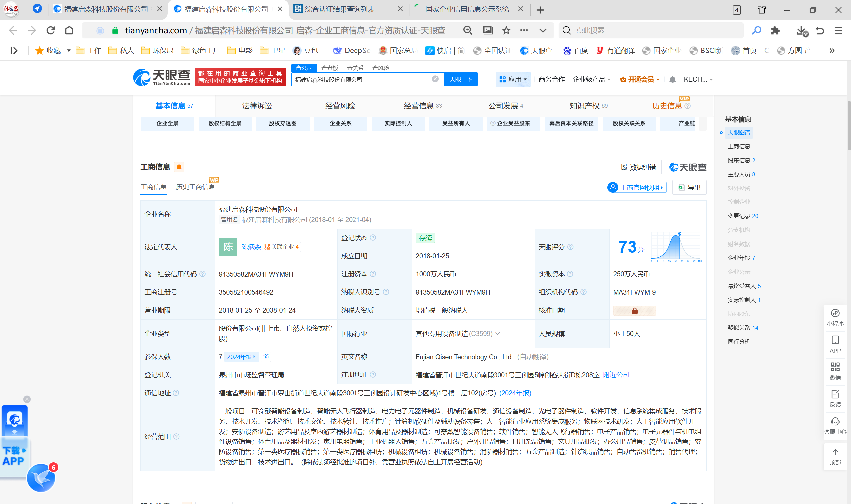This screenshot has width=851, height=504.
Task: Click the notification bell icon in header
Action: pyautogui.click(x=672, y=79)
